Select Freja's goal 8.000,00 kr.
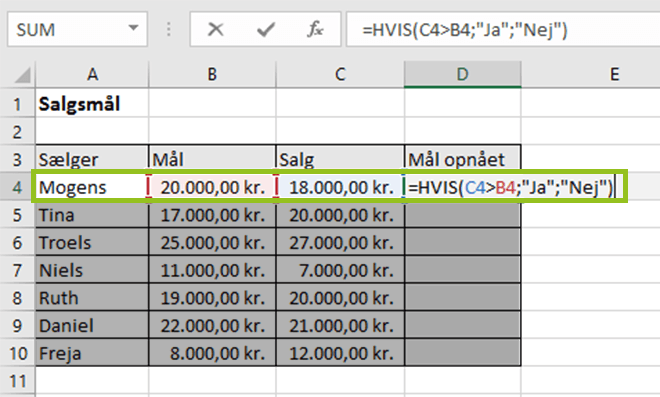This screenshot has width=660, height=397. pyautogui.click(x=212, y=353)
